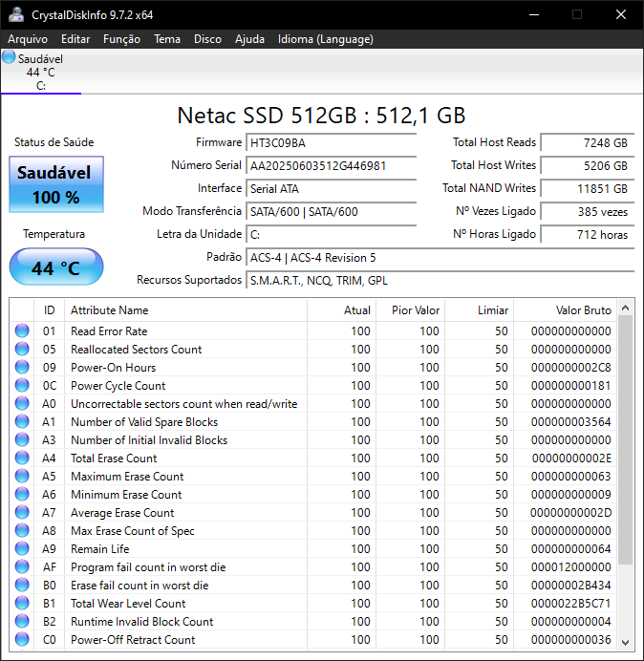Select the C: drive tab showing 44 °C
This screenshot has height=661, width=644.
pyautogui.click(x=41, y=72)
